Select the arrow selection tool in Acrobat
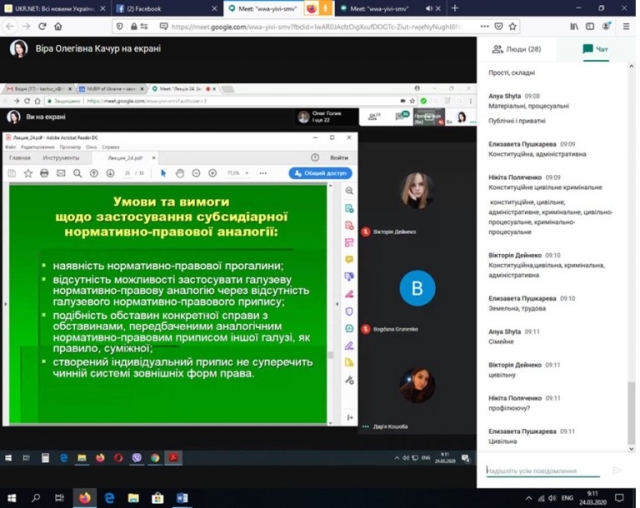Screen dimensions: 640x508 point(163,173)
